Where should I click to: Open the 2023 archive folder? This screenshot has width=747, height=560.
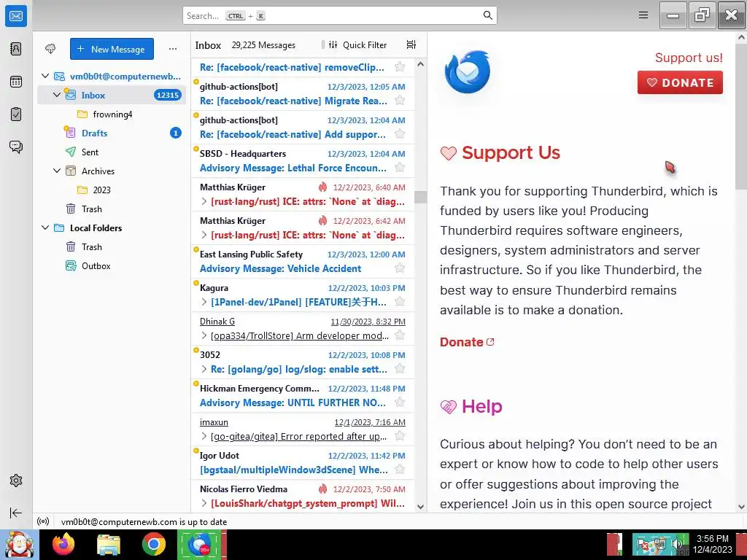[112, 190]
